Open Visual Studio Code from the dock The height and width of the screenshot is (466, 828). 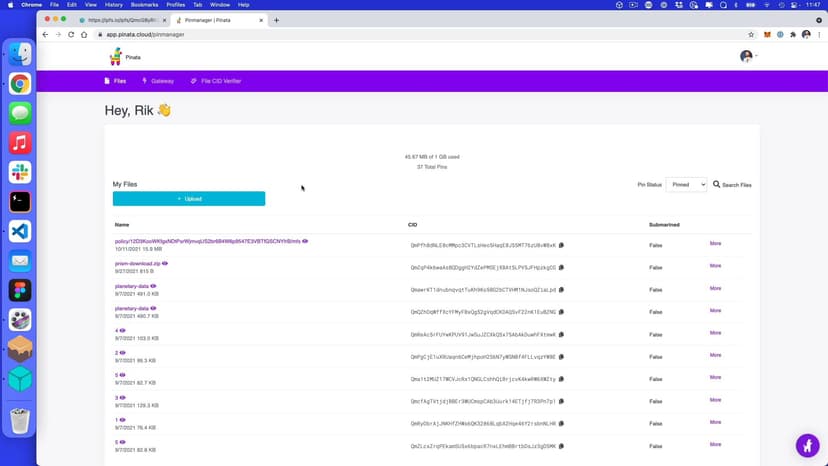20,231
